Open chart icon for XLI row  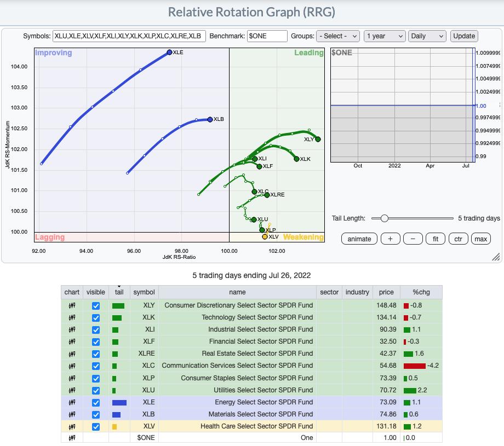pos(72,329)
